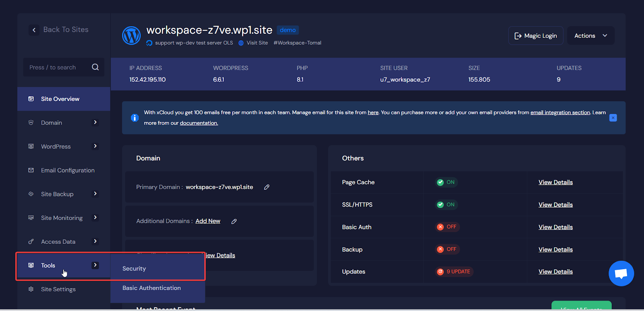Click the 'here' link in email notice

373,113
